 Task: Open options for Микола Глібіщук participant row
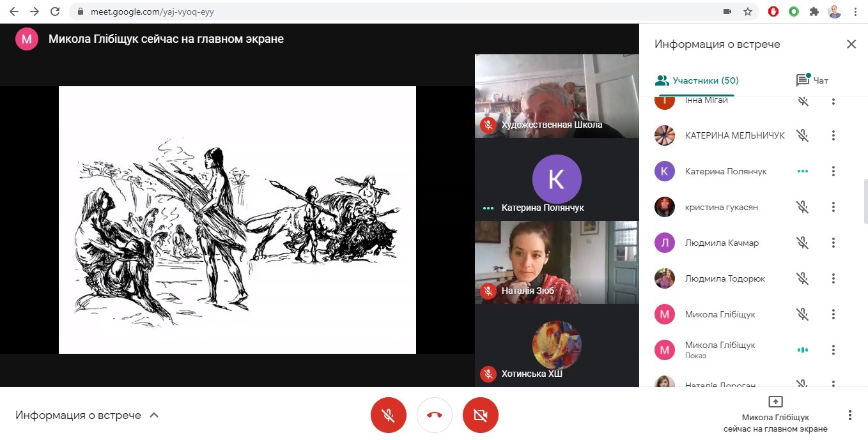(833, 314)
